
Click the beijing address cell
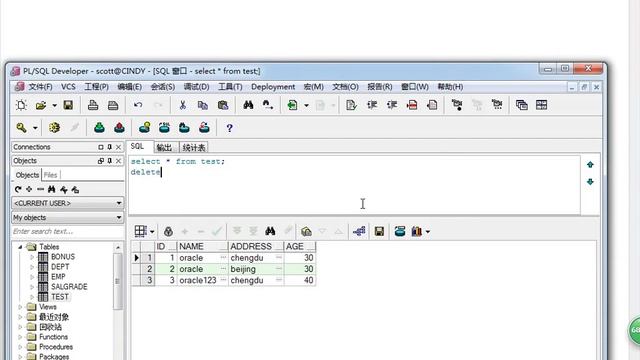(256, 269)
